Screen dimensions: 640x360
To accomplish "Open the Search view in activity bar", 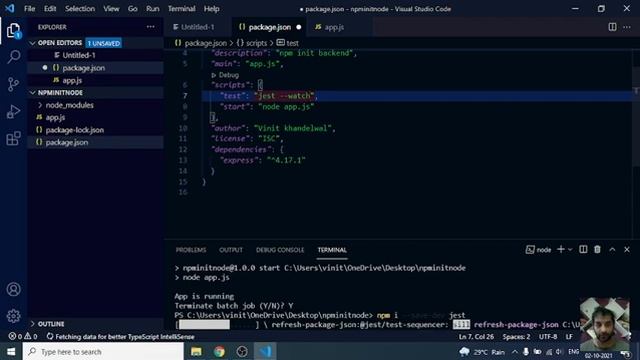I will pos(13,57).
